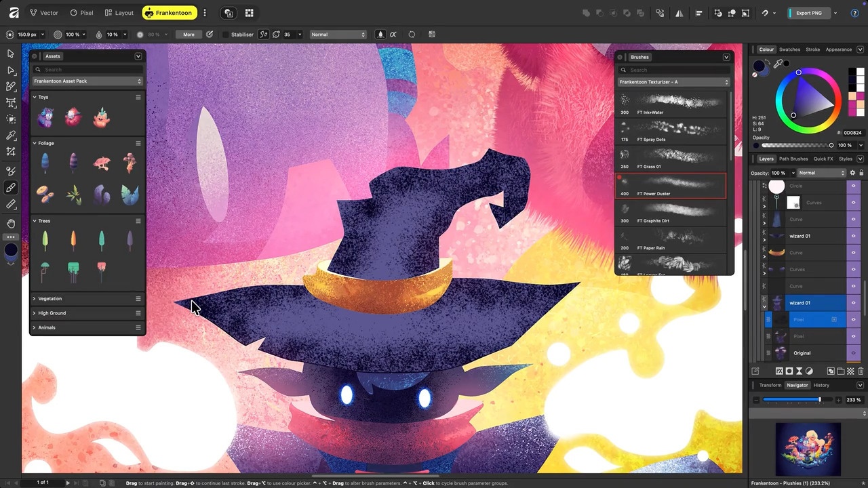Click the Navigator preview thumbnail

(x=808, y=450)
